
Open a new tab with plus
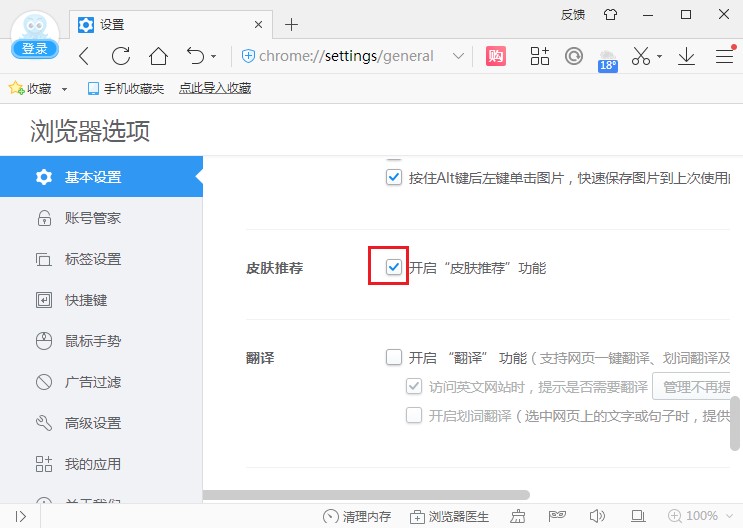click(291, 25)
